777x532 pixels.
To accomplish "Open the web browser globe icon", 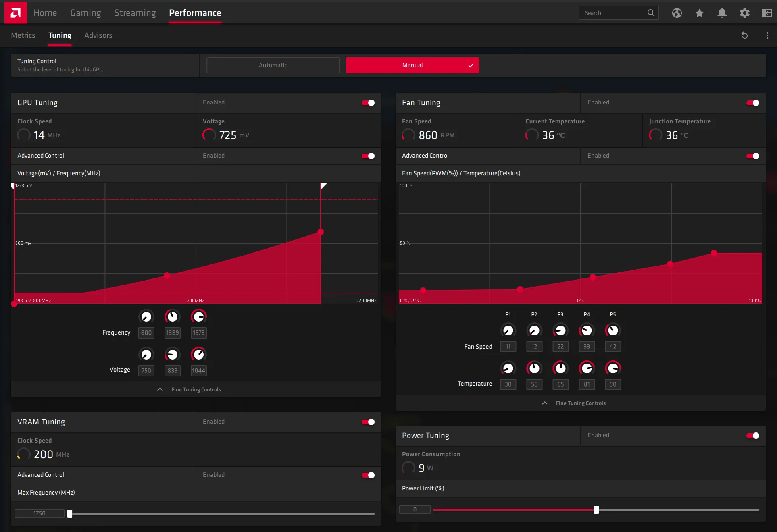I will pos(677,13).
